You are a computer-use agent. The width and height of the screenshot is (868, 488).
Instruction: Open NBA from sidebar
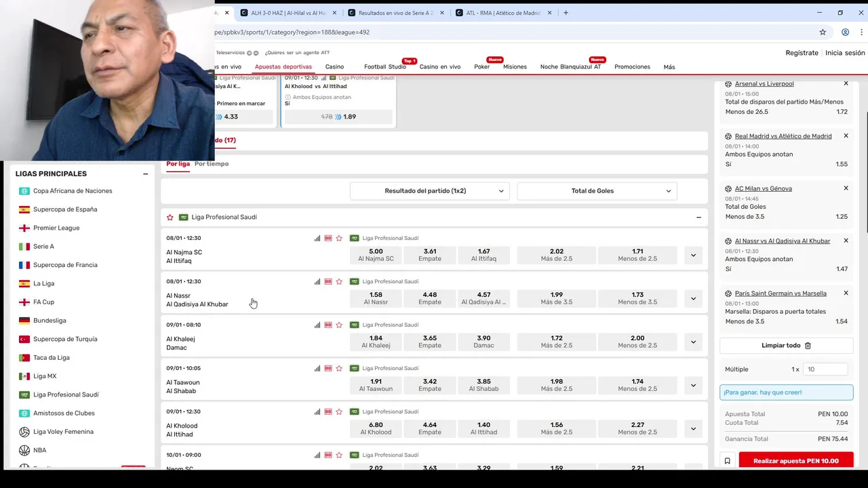click(39, 450)
